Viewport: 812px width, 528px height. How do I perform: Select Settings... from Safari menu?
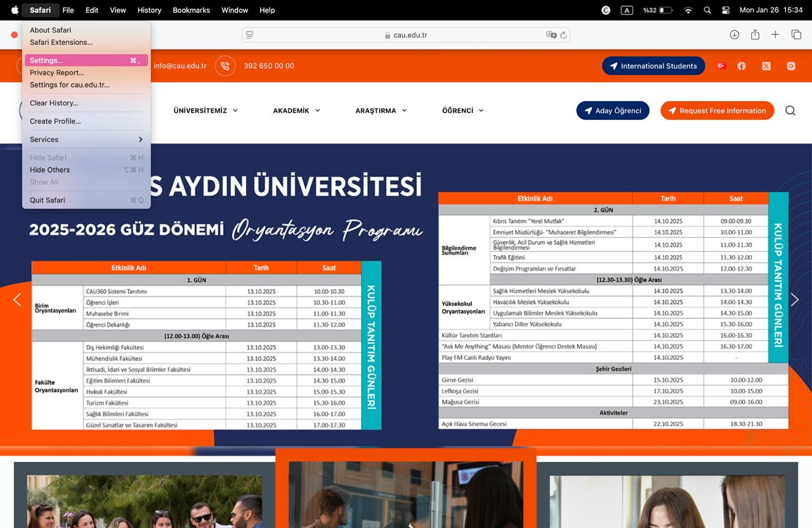46,60
